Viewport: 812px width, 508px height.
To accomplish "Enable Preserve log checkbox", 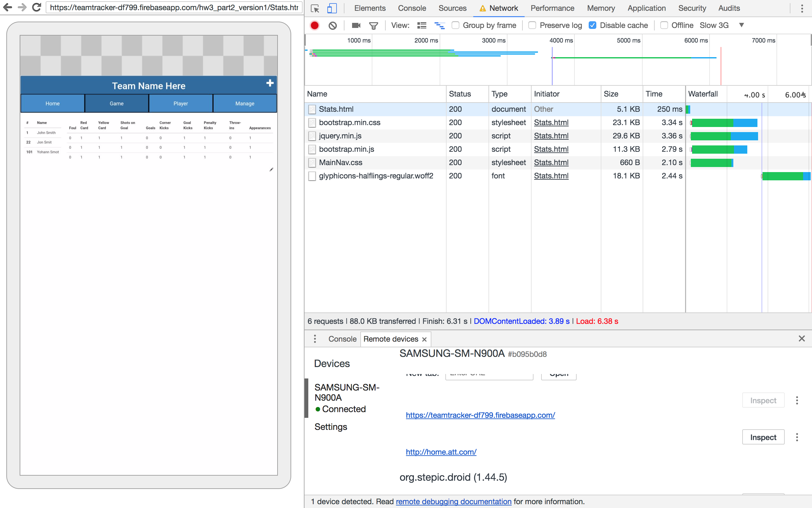I will click(x=532, y=25).
